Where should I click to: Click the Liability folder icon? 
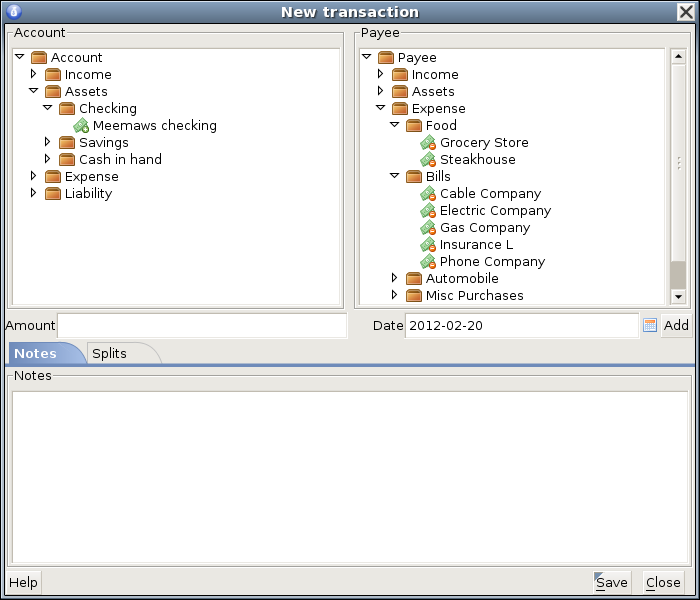53,194
